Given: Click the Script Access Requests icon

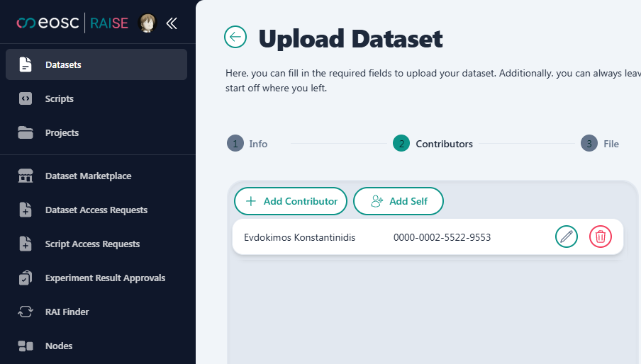Looking at the screenshot, I should [x=26, y=244].
